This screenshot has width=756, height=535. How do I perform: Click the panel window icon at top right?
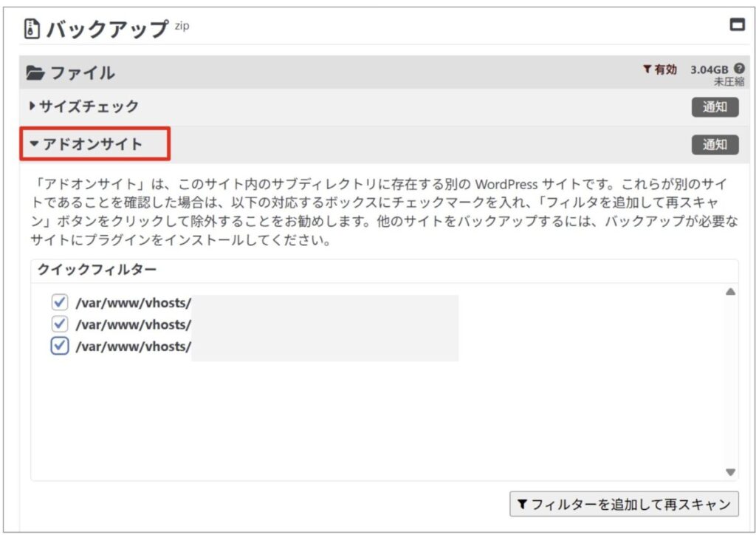[x=737, y=25]
